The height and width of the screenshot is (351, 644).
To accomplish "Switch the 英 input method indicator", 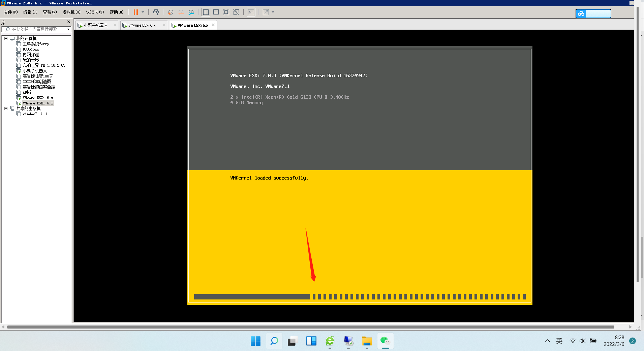I will 559,341.
